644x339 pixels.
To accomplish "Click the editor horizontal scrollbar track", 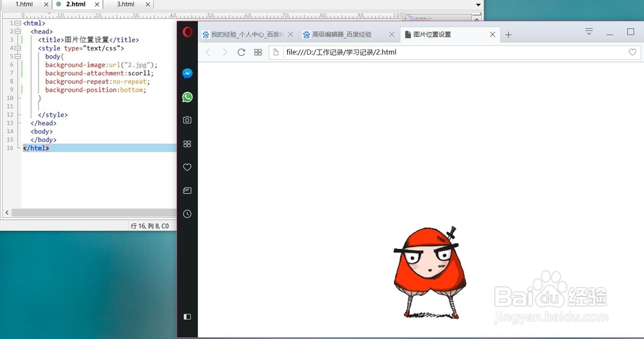I will (x=94, y=212).
